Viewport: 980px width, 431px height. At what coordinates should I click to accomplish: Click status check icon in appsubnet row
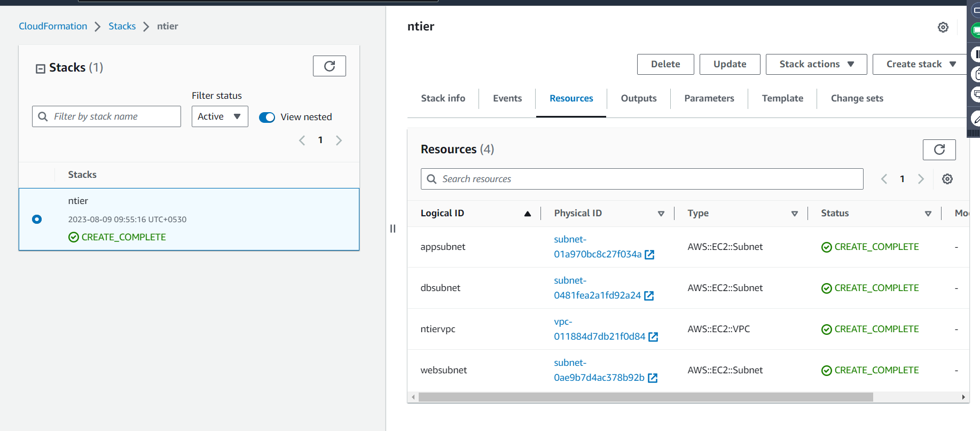pyautogui.click(x=827, y=247)
